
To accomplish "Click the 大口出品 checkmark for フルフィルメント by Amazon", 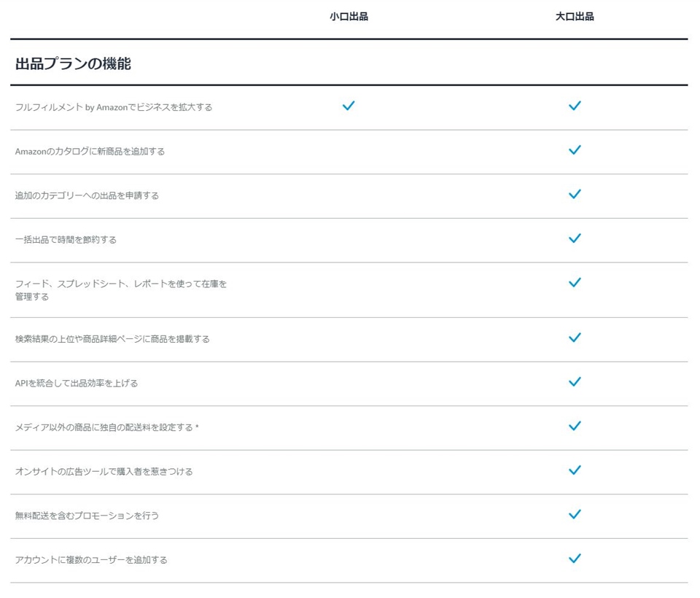I will pos(575,106).
